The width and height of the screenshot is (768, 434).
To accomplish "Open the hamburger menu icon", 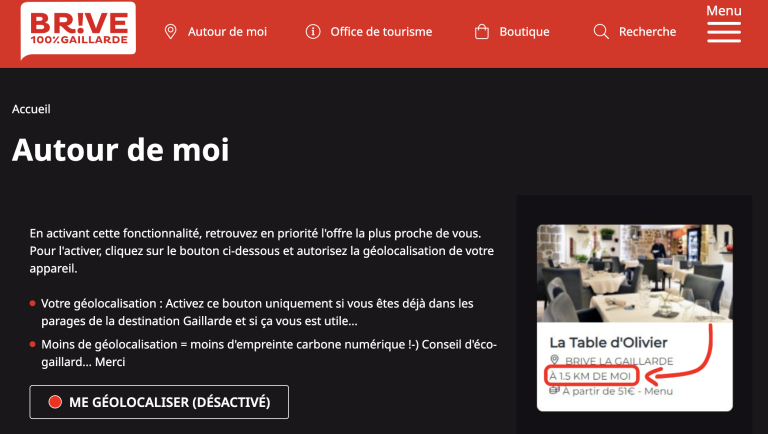I will point(723,33).
